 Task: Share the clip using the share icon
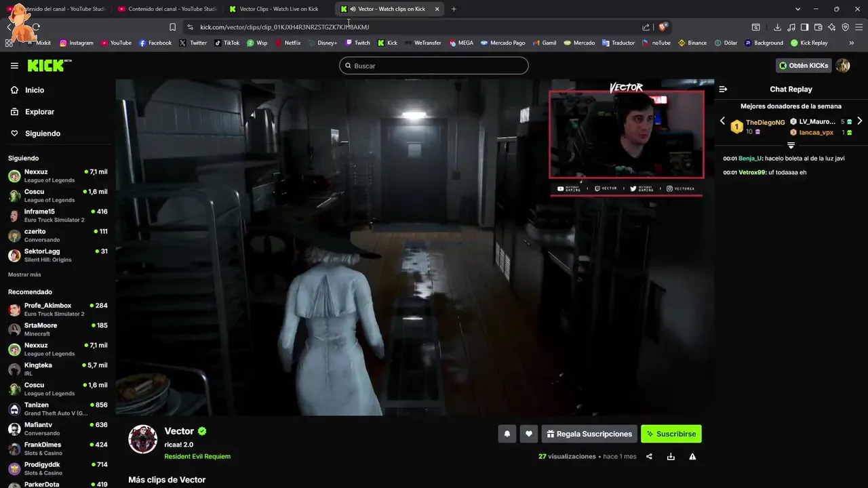click(649, 457)
